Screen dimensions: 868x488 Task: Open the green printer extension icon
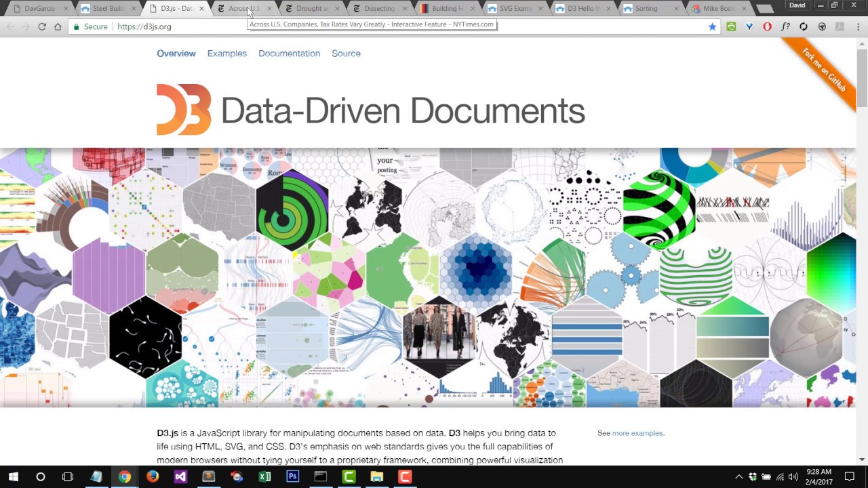coord(731,26)
